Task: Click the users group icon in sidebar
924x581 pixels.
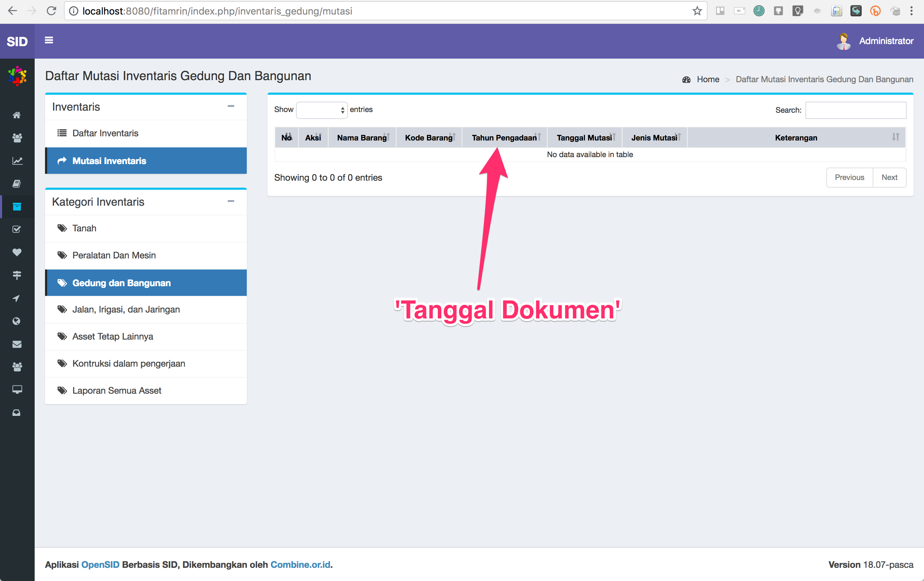Action: 17,138
